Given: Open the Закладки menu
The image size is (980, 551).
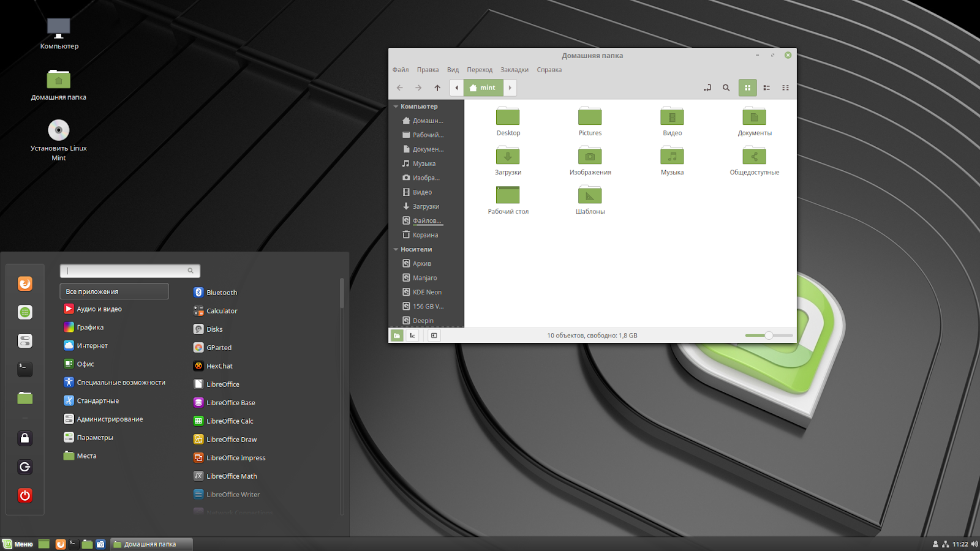Looking at the screenshot, I should (x=514, y=69).
